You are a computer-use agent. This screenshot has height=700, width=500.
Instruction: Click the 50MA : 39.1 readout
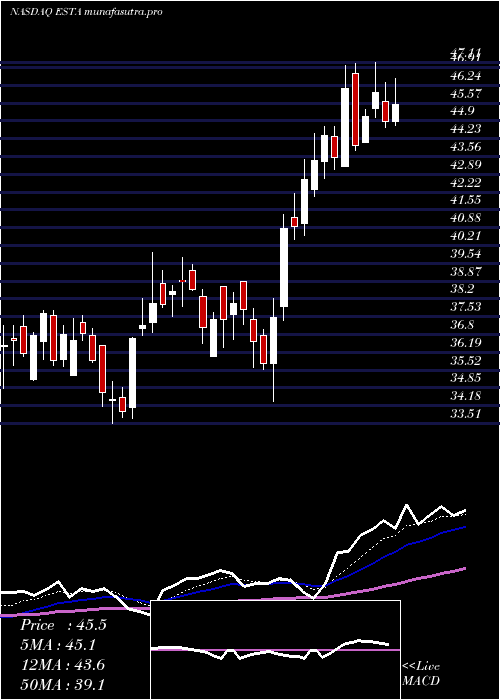(62, 685)
